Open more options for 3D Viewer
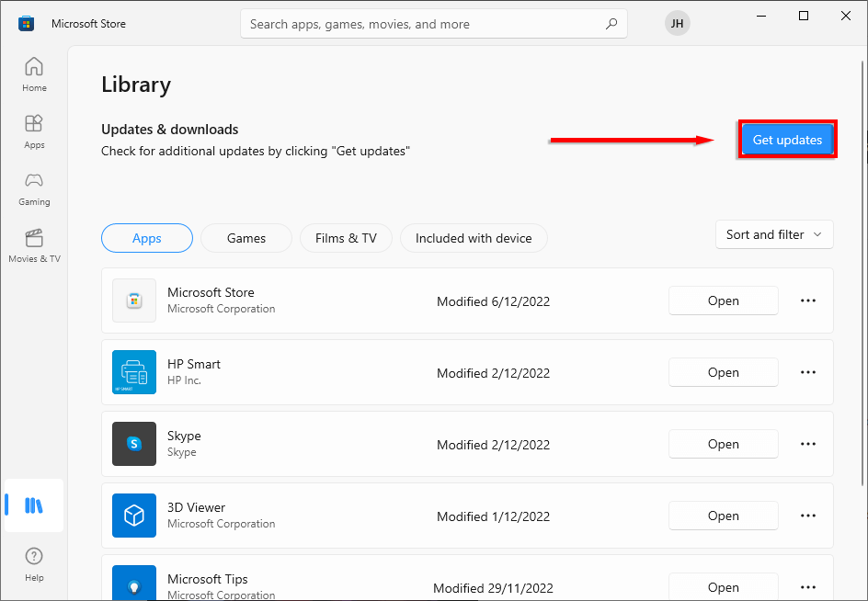Image resolution: width=868 pixels, height=601 pixels. (808, 516)
